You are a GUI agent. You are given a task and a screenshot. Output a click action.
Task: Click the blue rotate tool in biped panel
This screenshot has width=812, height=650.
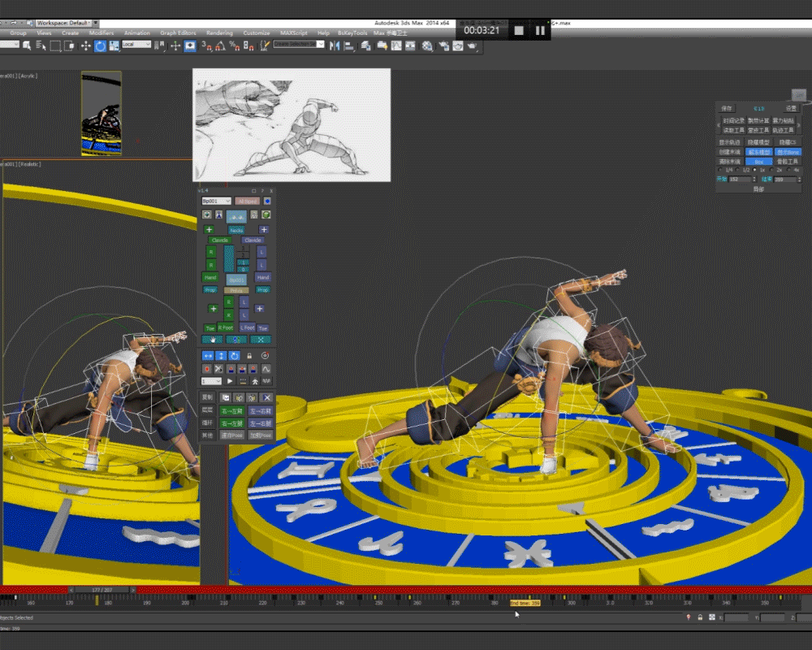click(234, 356)
